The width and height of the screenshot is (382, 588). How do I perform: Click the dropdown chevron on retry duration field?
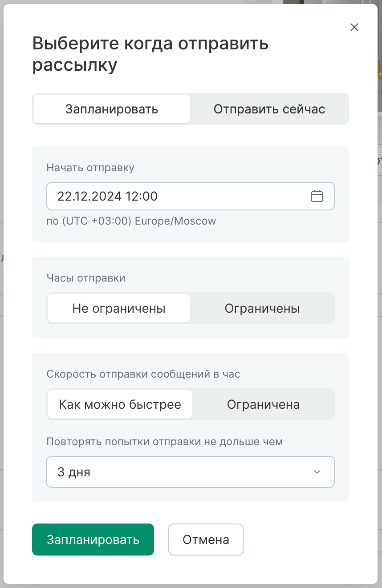click(317, 472)
